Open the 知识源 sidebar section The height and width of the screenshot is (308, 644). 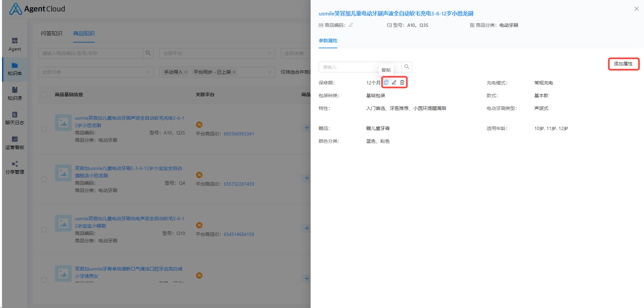tap(15, 94)
